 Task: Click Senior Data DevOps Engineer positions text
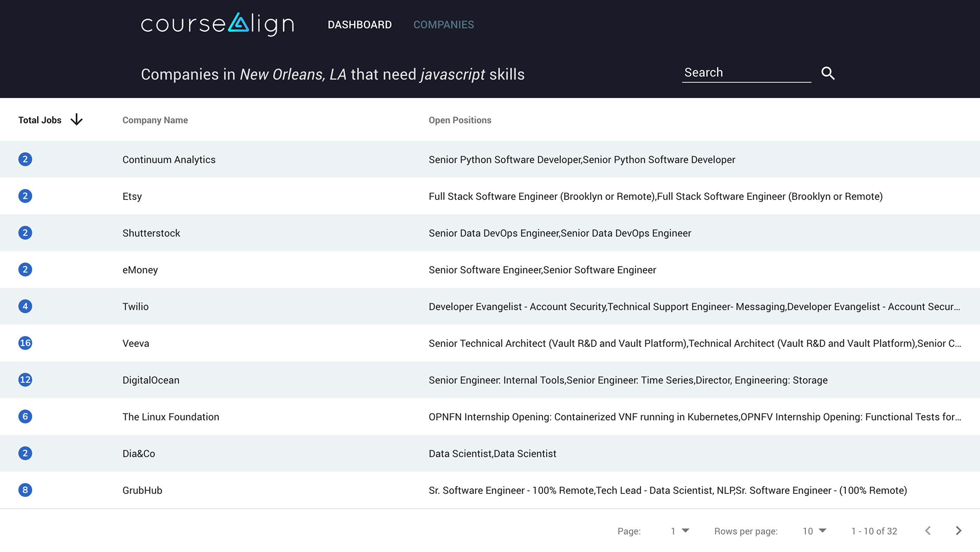click(x=560, y=233)
